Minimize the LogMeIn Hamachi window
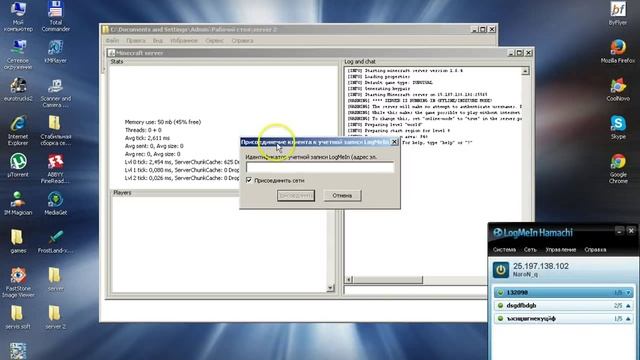 619,231
